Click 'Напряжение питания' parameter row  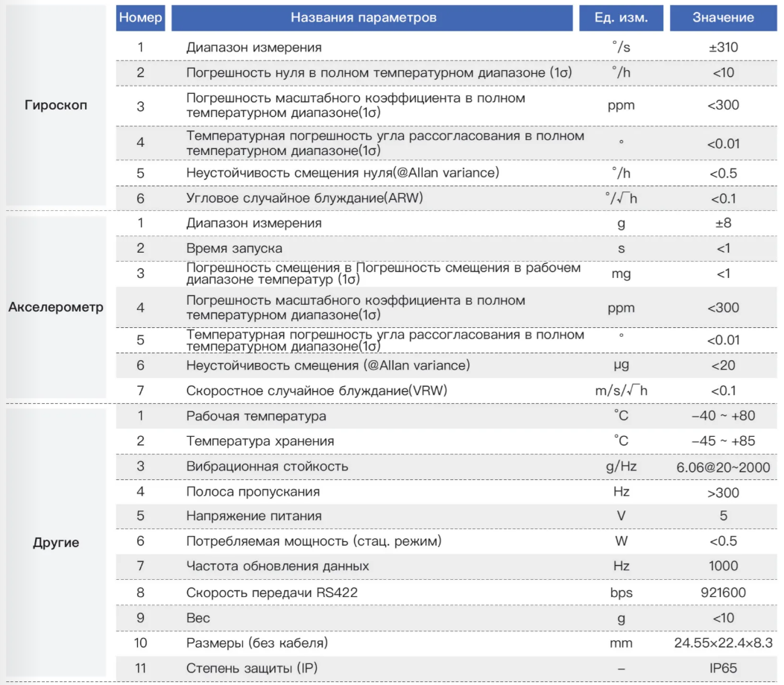446,516
